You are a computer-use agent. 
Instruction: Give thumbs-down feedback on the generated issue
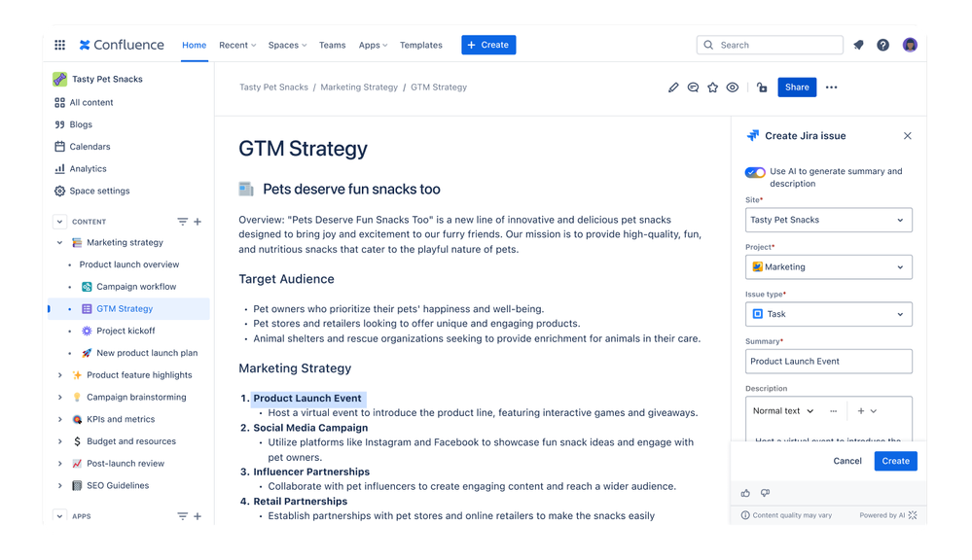coord(766,493)
